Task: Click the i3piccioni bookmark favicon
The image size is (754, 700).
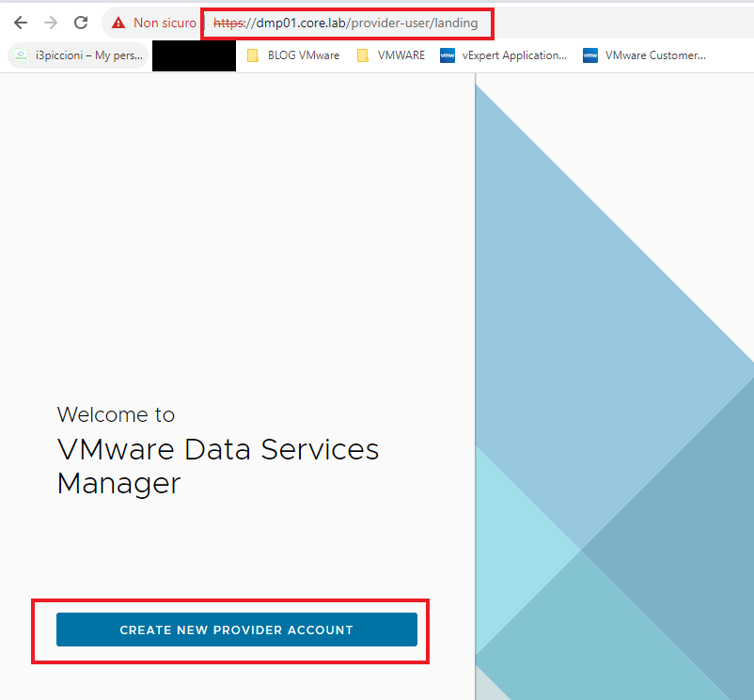Action: [x=20, y=55]
